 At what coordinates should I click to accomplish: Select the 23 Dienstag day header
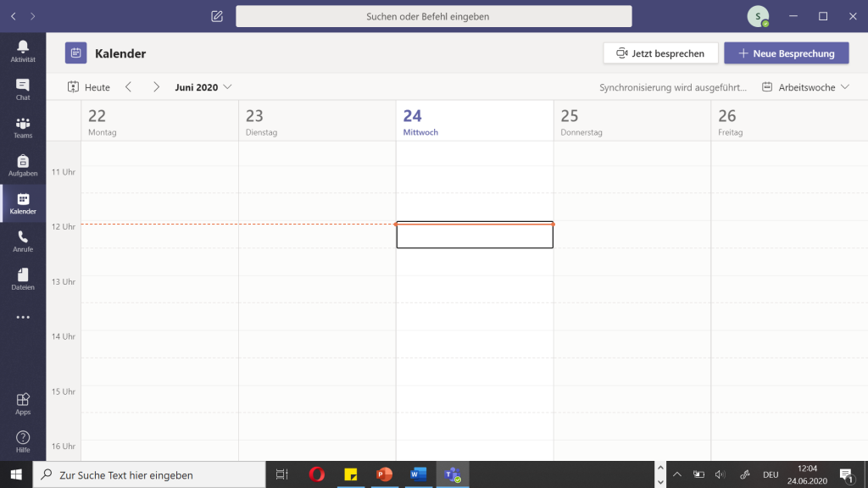pos(317,121)
